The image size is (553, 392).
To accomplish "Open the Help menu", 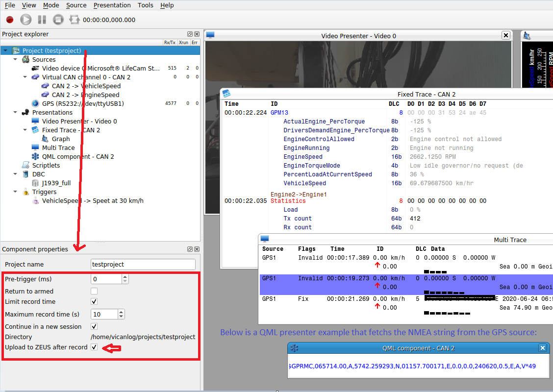I will pyautogui.click(x=167, y=5).
